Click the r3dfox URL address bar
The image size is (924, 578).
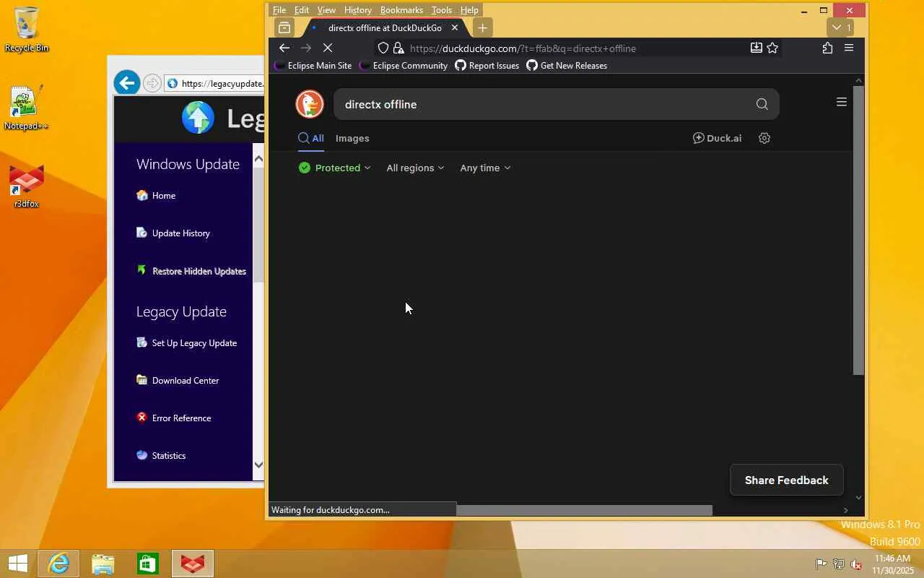pos(577,48)
